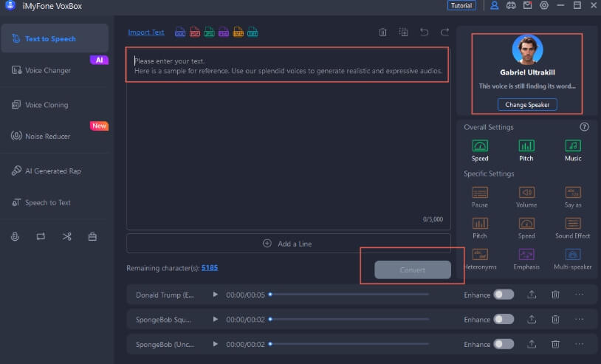This screenshot has height=364, width=601.
Task: Click the Gabriel Ultrakill avatar
Action: point(527,49)
